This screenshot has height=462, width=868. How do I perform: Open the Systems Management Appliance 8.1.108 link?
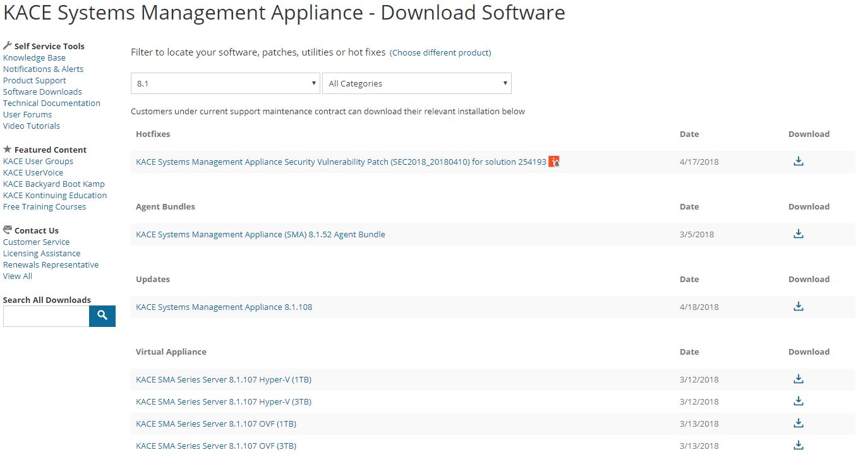[224, 307]
